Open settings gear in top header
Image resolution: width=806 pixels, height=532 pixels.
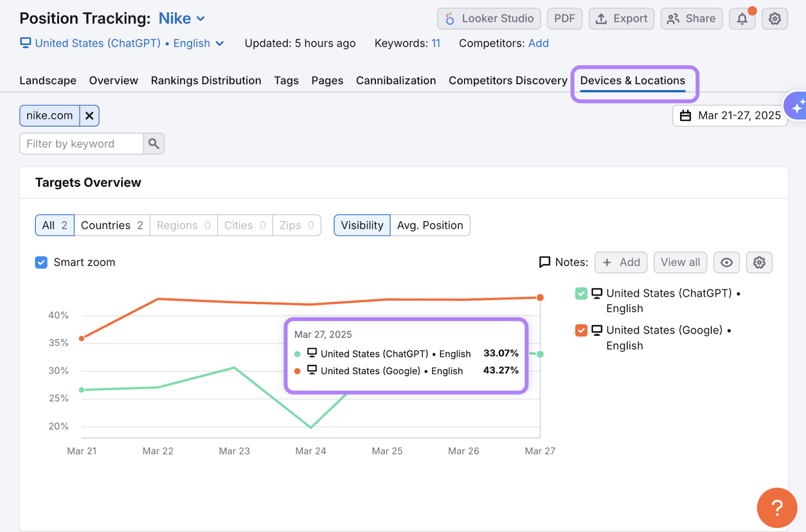774,19
